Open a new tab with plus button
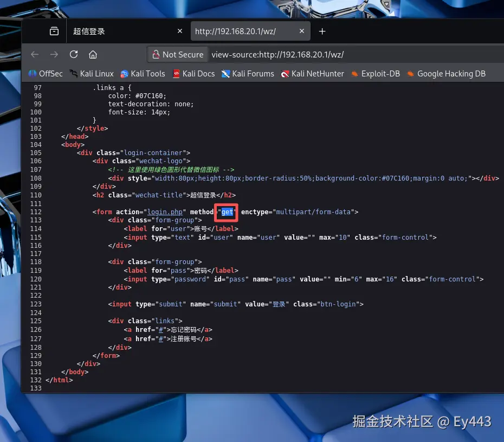 [x=322, y=31]
